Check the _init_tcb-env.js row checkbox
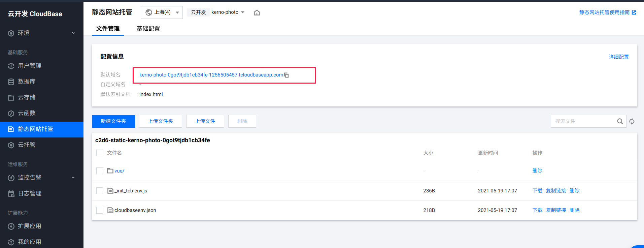Image resolution: width=644 pixels, height=248 pixels. (x=100, y=191)
